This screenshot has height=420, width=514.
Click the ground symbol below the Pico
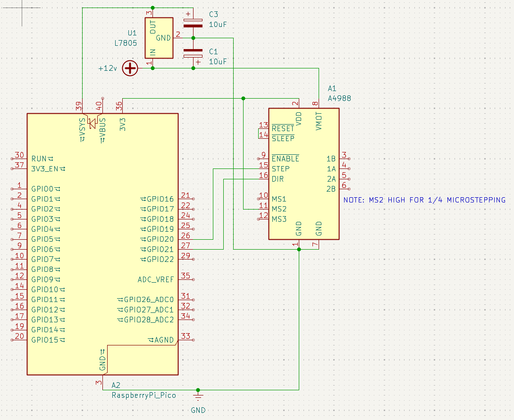coord(198,396)
